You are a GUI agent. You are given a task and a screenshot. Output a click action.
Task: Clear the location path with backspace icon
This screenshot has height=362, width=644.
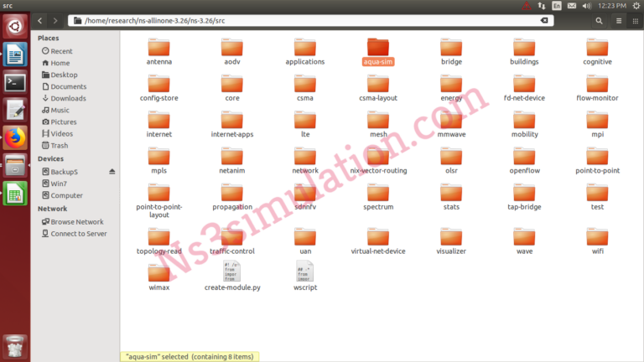pos(543,20)
